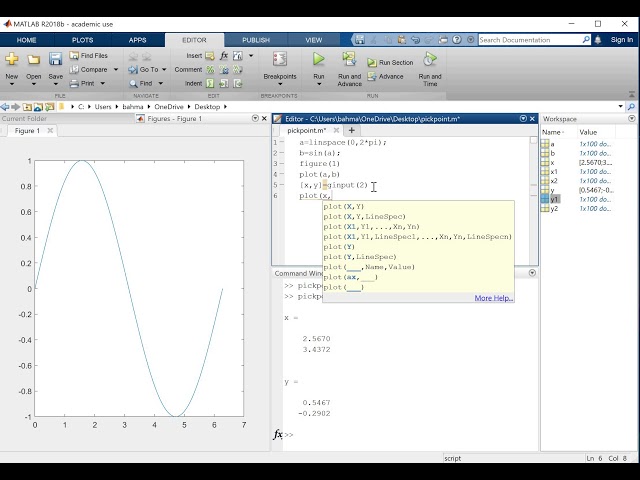The height and width of the screenshot is (480, 640).
Task: Click quick access save icon
Action: point(360,40)
